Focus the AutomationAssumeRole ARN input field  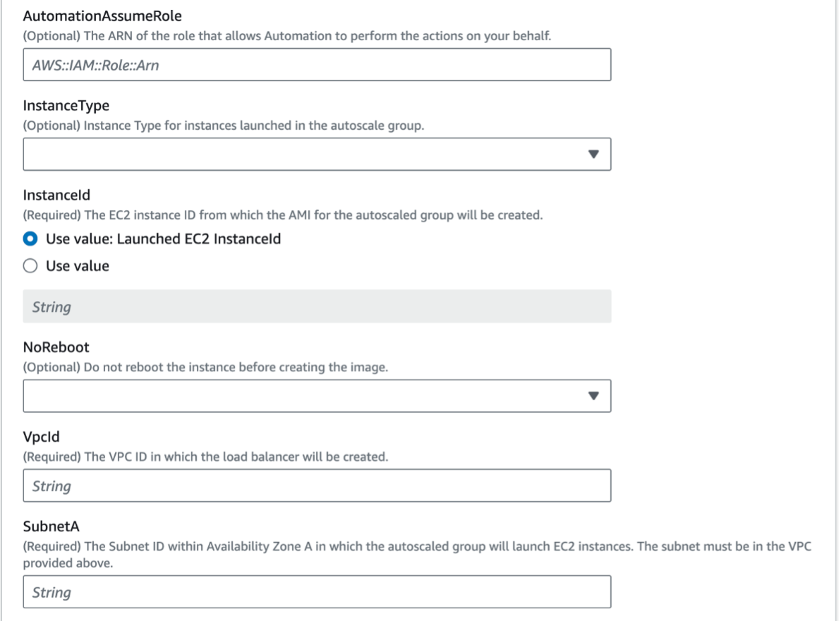(317, 65)
